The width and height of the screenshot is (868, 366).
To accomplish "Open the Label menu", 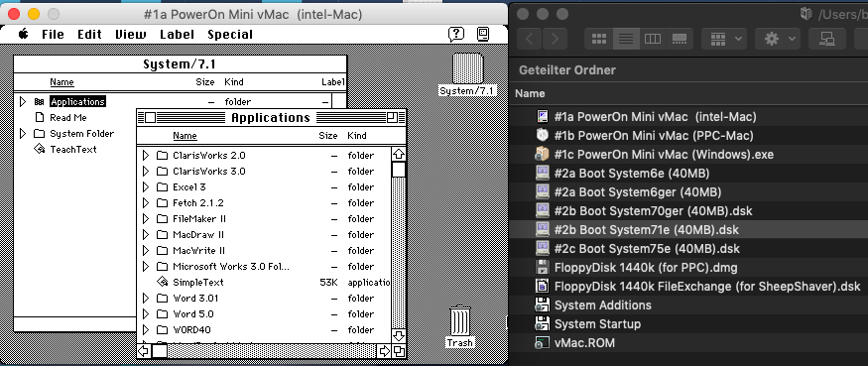I will pos(178,35).
